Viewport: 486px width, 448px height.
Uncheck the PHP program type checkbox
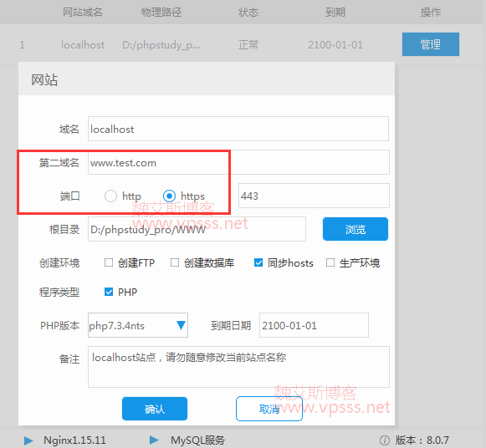pos(109,292)
